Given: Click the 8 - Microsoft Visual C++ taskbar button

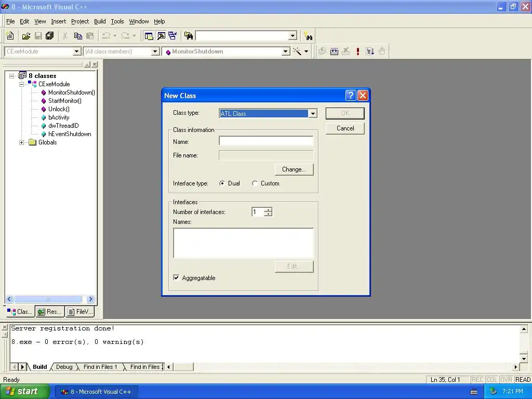Looking at the screenshot, I should click(x=96, y=392).
